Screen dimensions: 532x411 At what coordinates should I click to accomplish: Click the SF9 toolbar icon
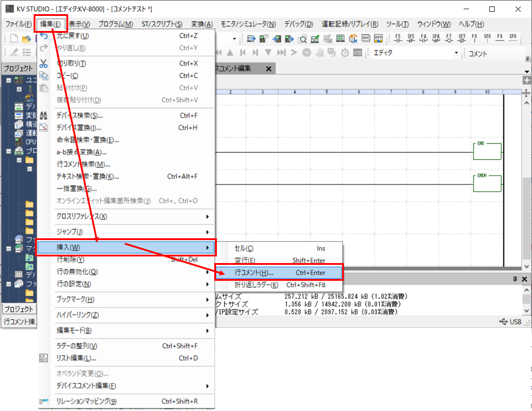[513, 38]
